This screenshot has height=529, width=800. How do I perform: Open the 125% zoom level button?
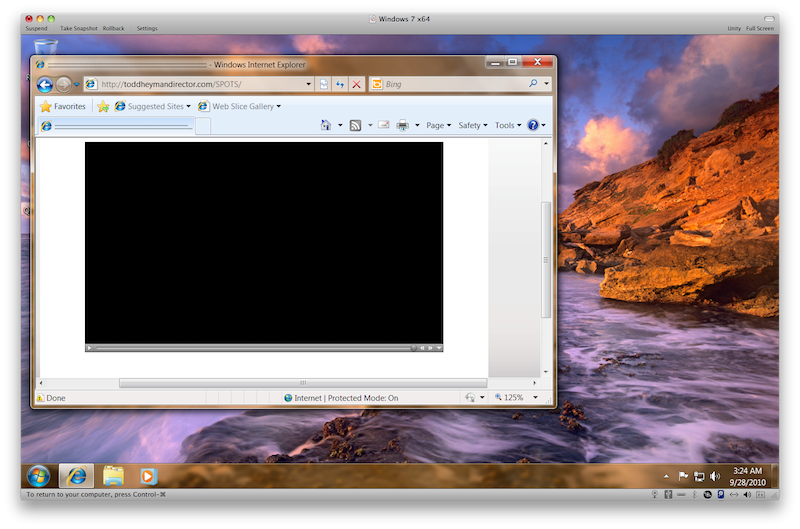(x=509, y=397)
